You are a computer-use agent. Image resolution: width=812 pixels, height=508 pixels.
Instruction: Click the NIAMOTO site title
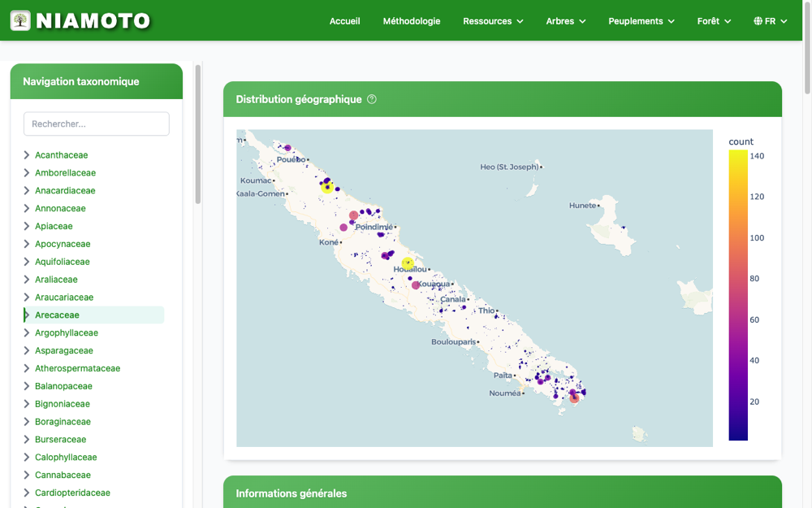(93, 21)
